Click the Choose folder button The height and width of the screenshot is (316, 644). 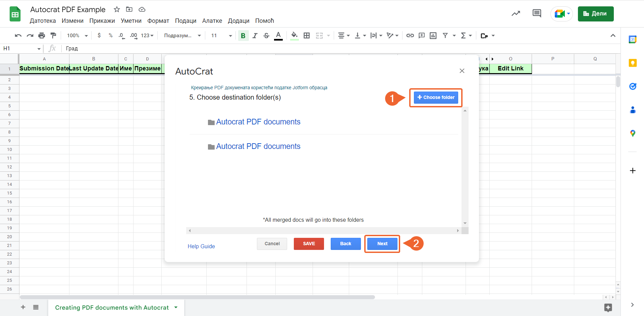[x=436, y=98]
